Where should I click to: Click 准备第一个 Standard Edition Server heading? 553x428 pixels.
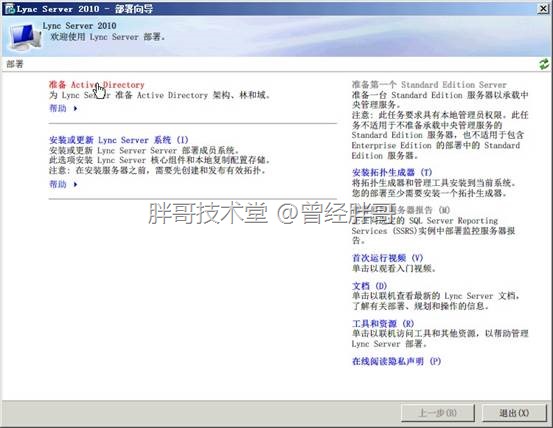coord(429,85)
